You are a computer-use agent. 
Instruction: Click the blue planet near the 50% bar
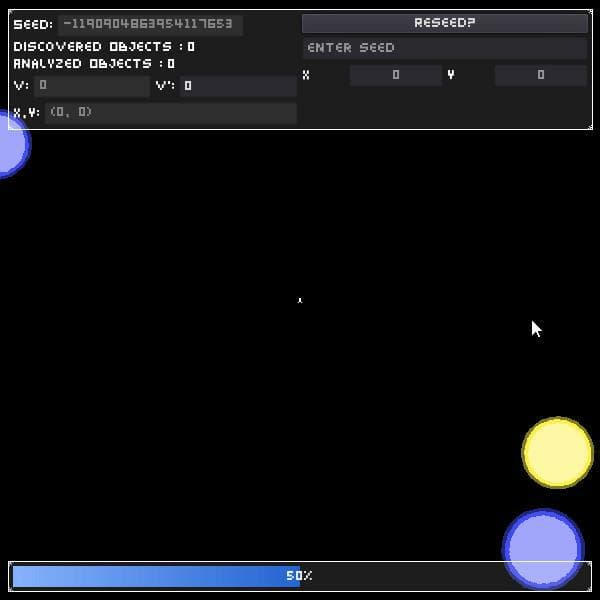pos(543,549)
